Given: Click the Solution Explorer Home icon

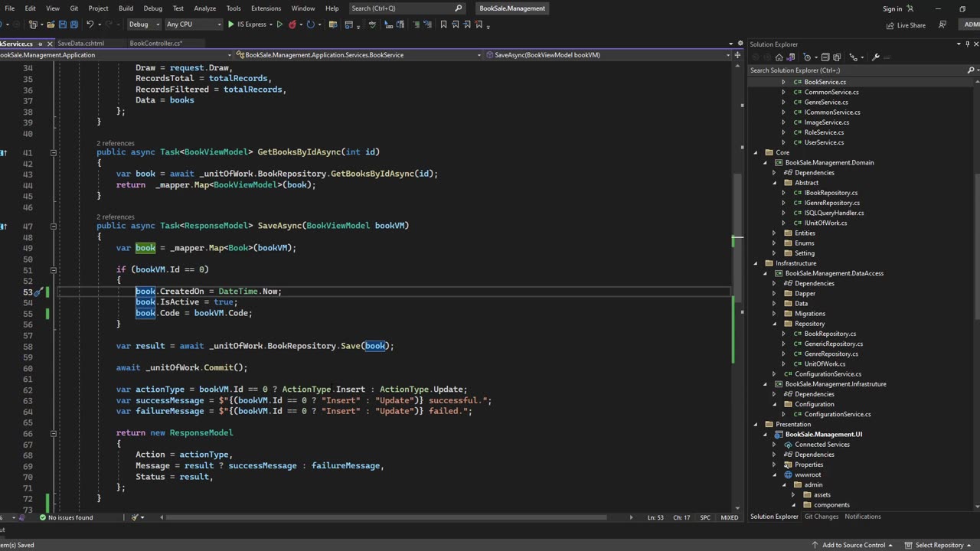Looking at the screenshot, I should [x=779, y=57].
